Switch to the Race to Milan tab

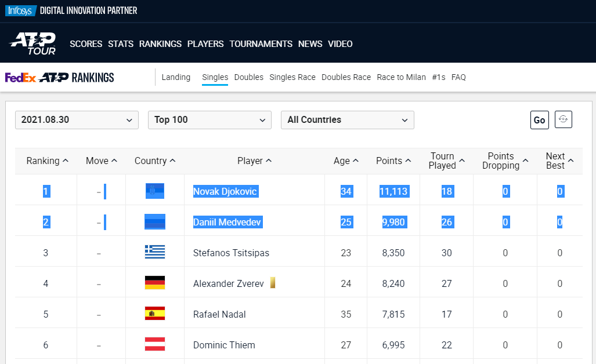402,77
